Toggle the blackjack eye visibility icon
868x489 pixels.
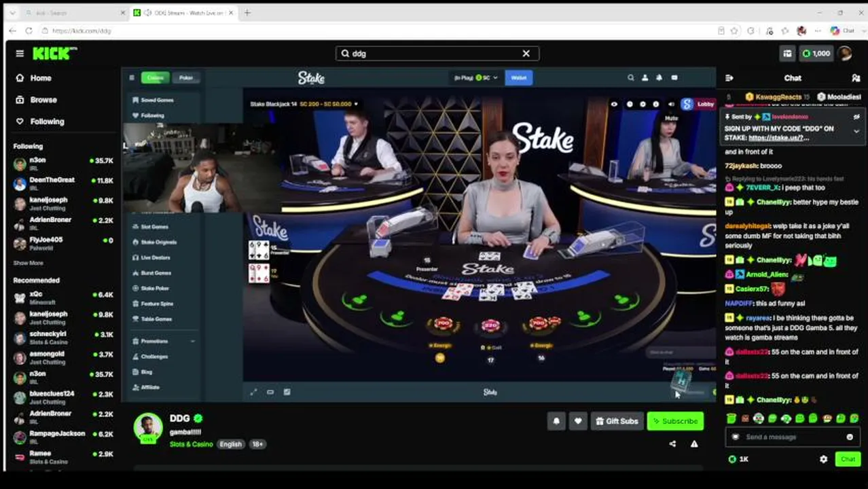click(614, 104)
